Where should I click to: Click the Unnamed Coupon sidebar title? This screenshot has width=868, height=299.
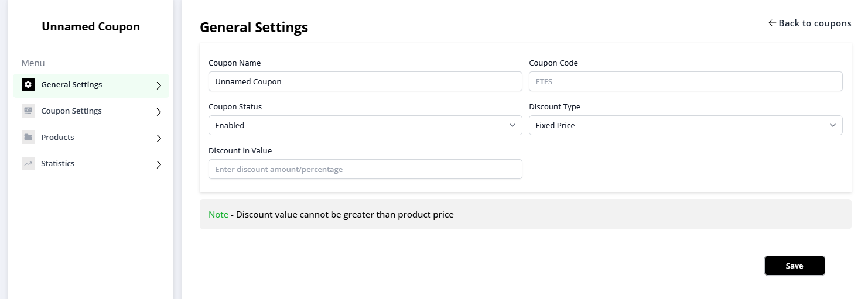[x=91, y=27]
